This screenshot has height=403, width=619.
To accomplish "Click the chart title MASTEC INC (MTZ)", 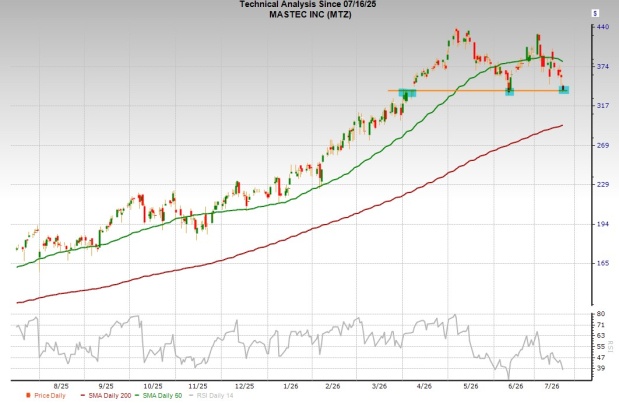I will point(310,15).
